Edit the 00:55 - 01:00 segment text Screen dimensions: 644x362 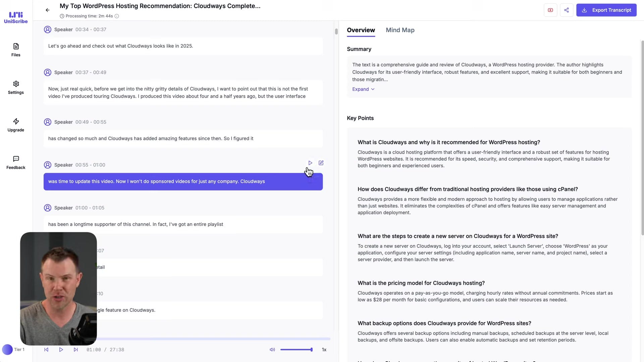point(321,163)
